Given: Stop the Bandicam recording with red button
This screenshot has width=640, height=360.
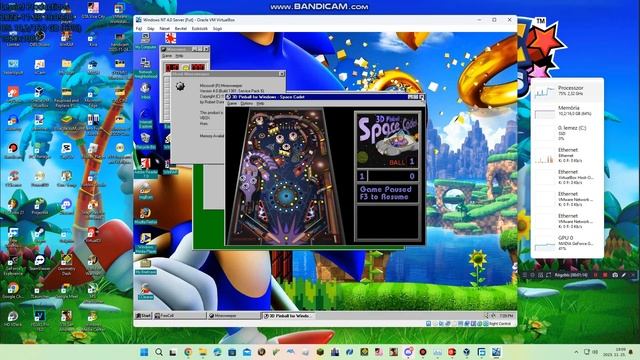Looking at the screenshot, I should tap(605, 275).
